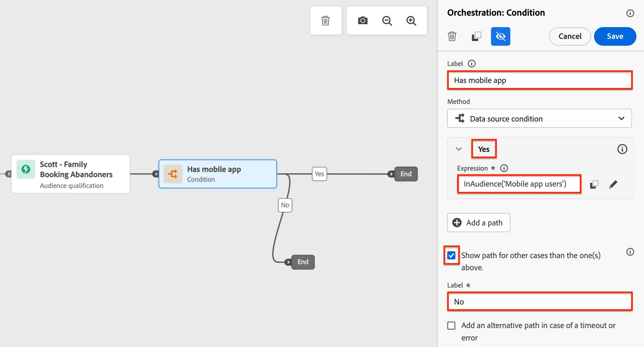
Task: Click the Scott - Family Booking Abandoners title
Action: click(x=76, y=169)
